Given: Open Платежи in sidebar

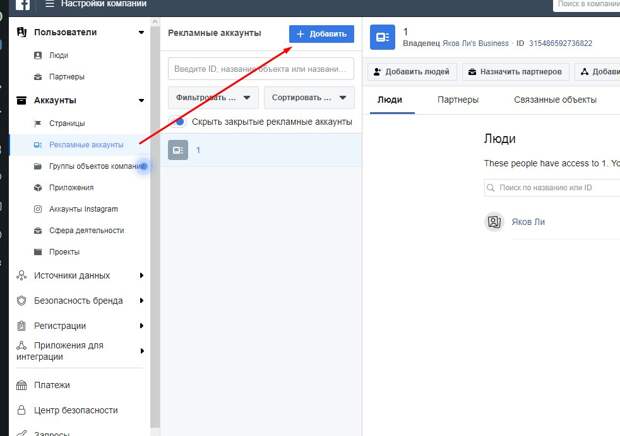Looking at the screenshot, I should 52,385.
